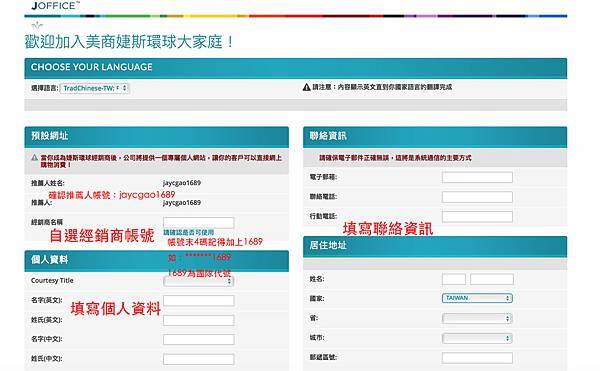600x371 pixels.
Task: Click jaycgao1689 beside 推薦人 label
Action: [182, 202]
